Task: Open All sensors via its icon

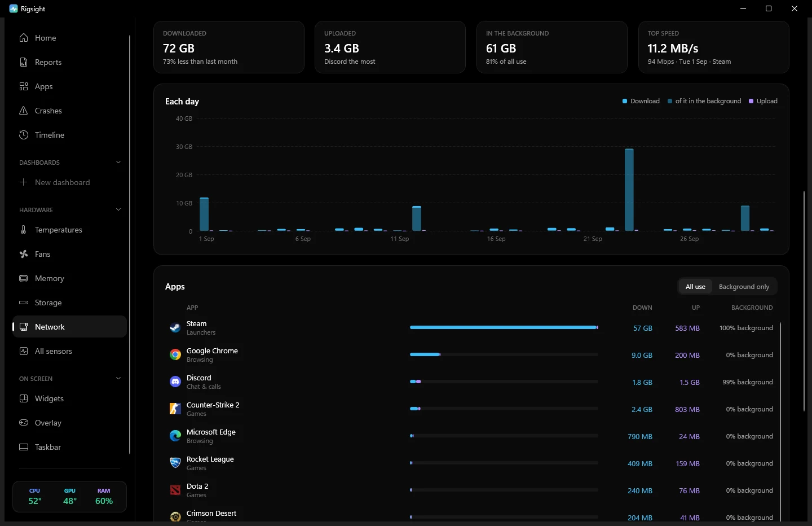Action: (24, 351)
